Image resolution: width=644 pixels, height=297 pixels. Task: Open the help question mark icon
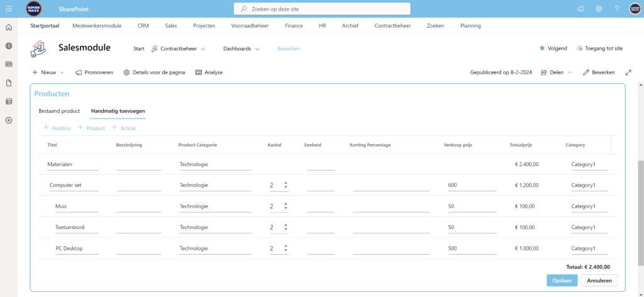[616, 9]
